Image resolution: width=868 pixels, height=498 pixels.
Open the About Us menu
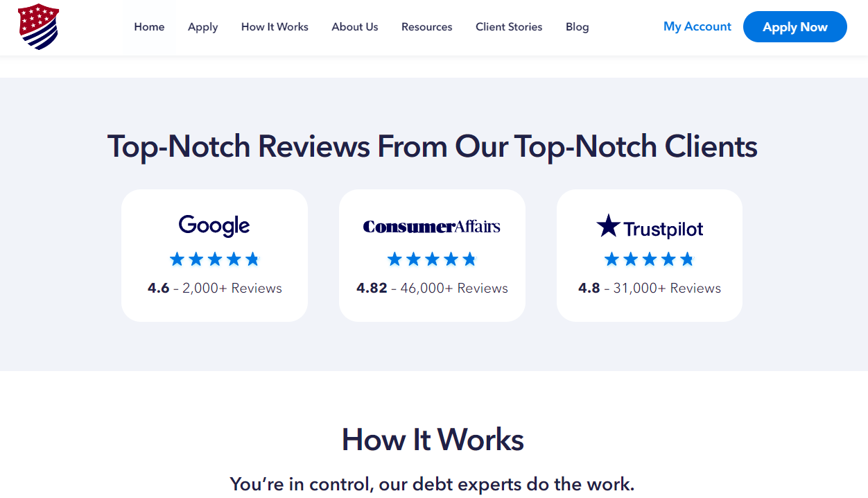click(355, 27)
